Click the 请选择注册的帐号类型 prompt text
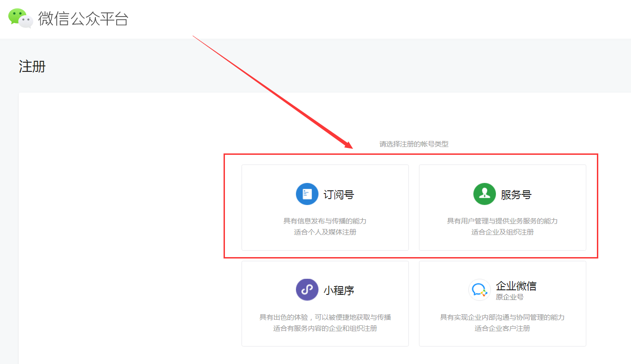Viewport: 631px width, 364px height. pyautogui.click(x=414, y=144)
